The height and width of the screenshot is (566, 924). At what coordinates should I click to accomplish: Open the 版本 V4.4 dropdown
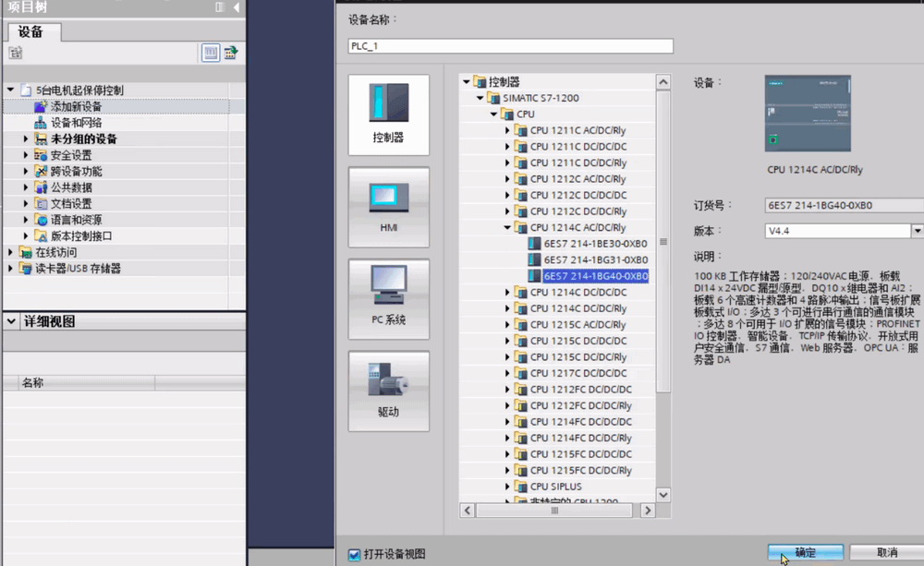click(917, 231)
